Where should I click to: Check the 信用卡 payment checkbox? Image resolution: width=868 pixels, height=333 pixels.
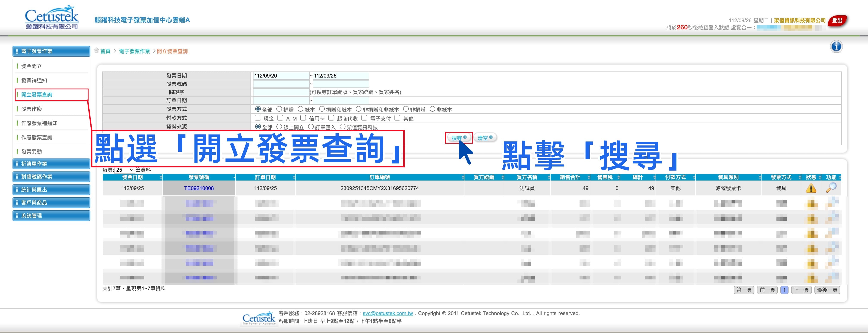click(x=303, y=118)
